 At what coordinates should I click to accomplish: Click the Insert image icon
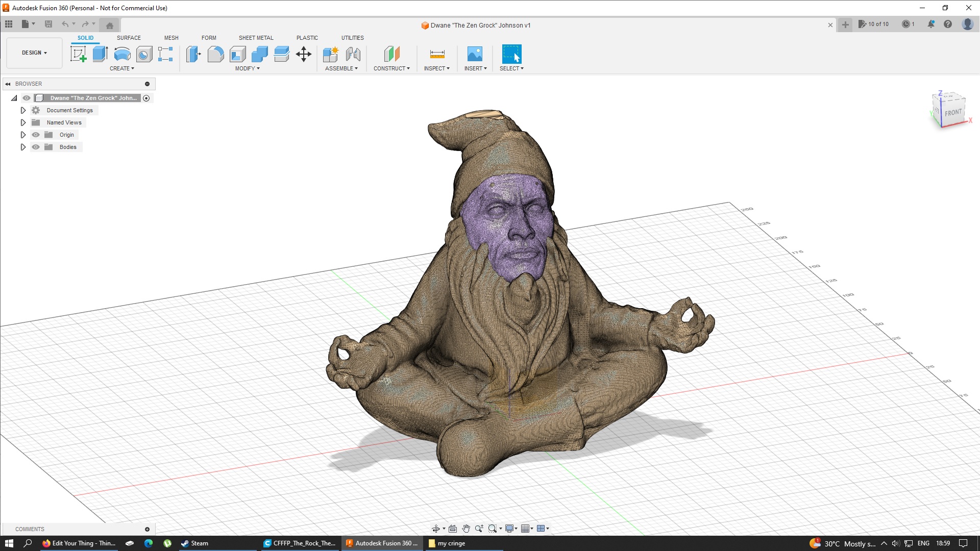point(475,54)
